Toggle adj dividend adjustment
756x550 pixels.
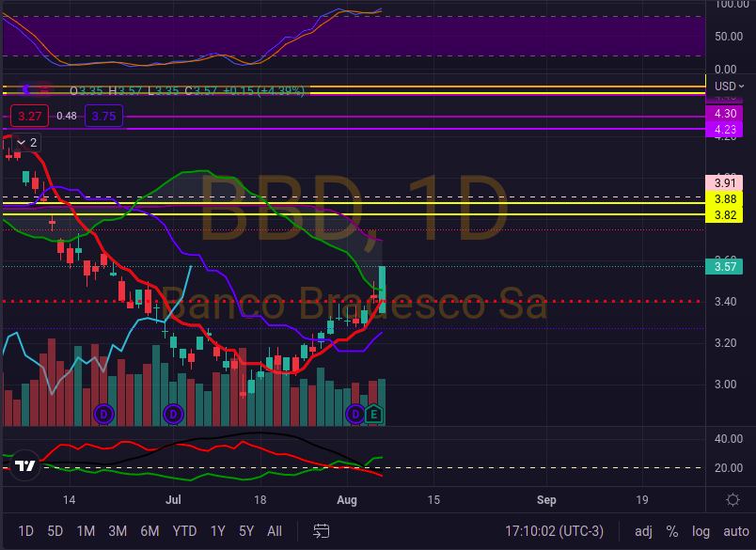[x=644, y=531]
